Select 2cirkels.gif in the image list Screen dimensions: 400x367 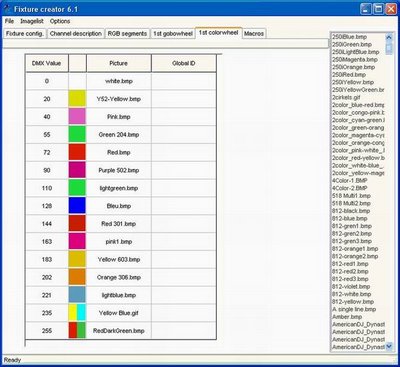[346, 97]
